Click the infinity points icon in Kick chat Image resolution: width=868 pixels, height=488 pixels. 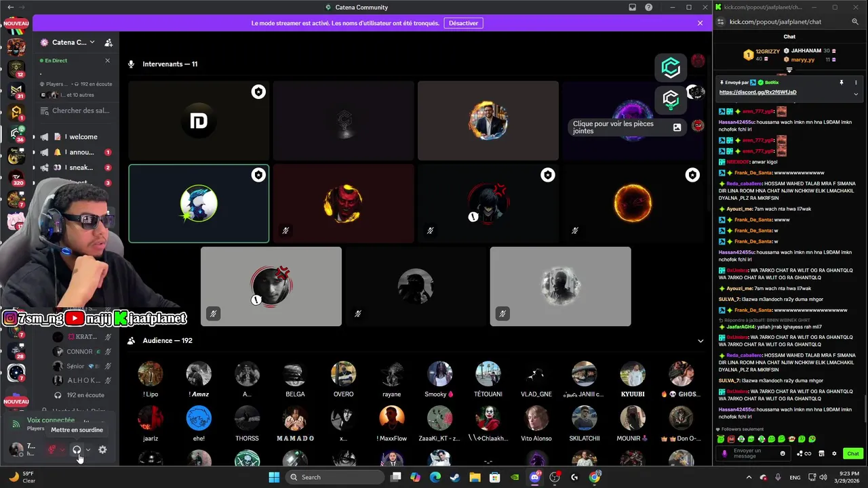click(807, 453)
